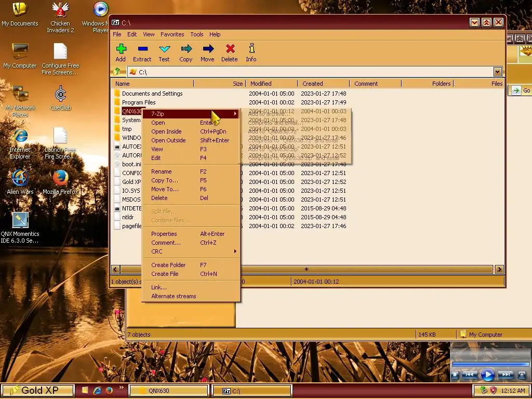Click Internet Explorer quick launch icon
532x399 pixels.
(x=97, y=391)
